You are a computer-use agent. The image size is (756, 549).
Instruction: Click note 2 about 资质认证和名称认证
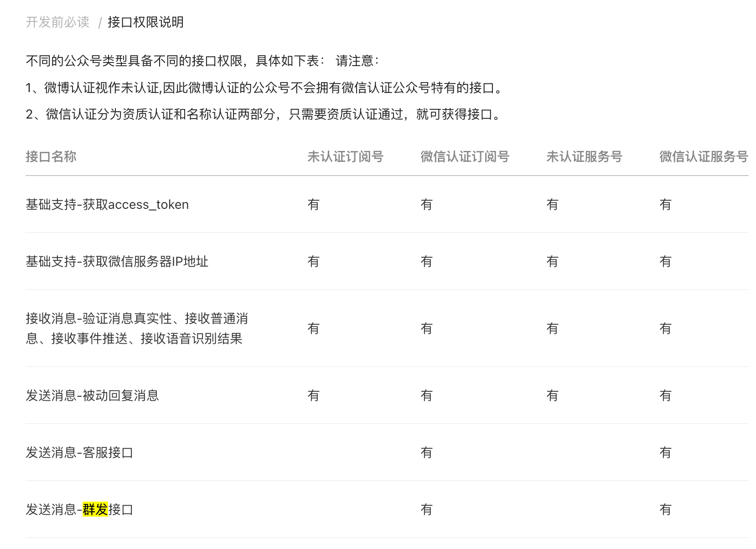264,114
